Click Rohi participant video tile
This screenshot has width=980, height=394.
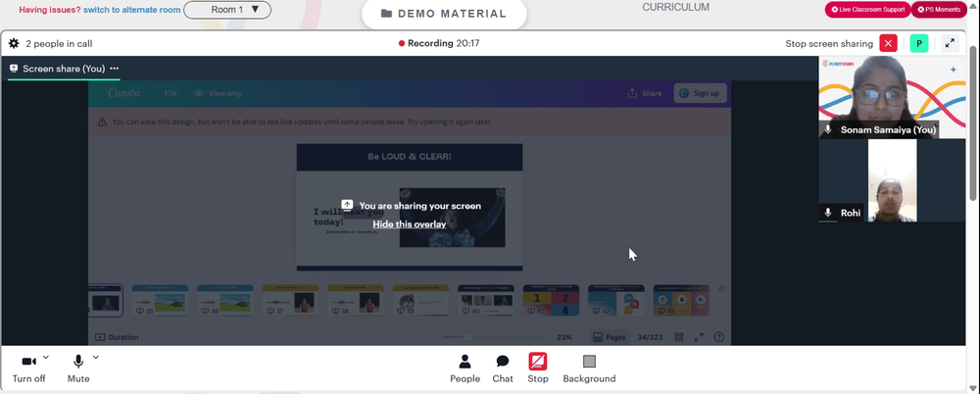click(892, 180)
